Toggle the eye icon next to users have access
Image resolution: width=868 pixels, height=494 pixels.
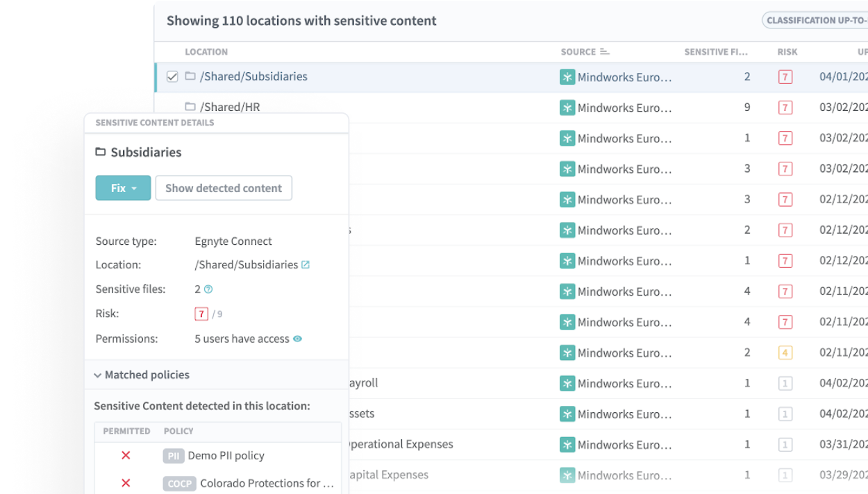tap(298, 339)
